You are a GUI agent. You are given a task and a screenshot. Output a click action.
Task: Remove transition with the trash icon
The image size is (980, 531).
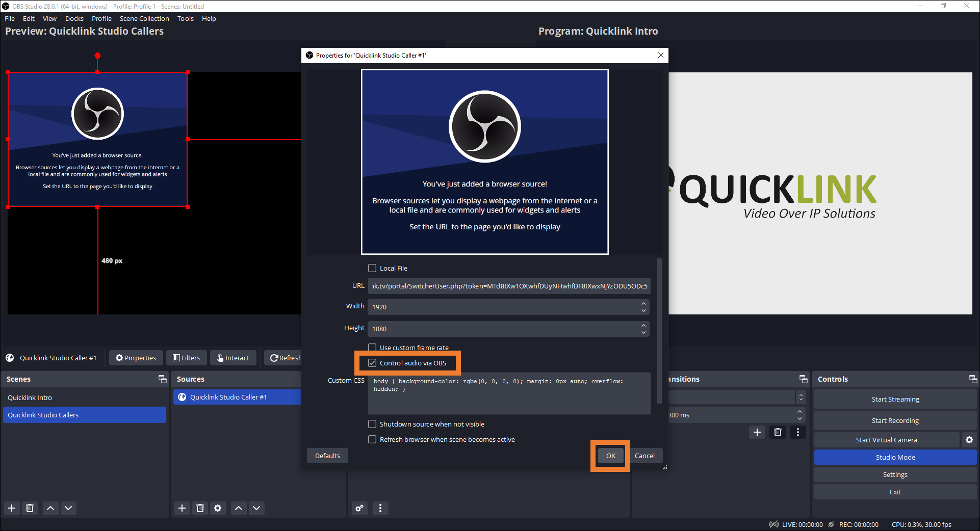pyautogui.click(x=778, y=432)
